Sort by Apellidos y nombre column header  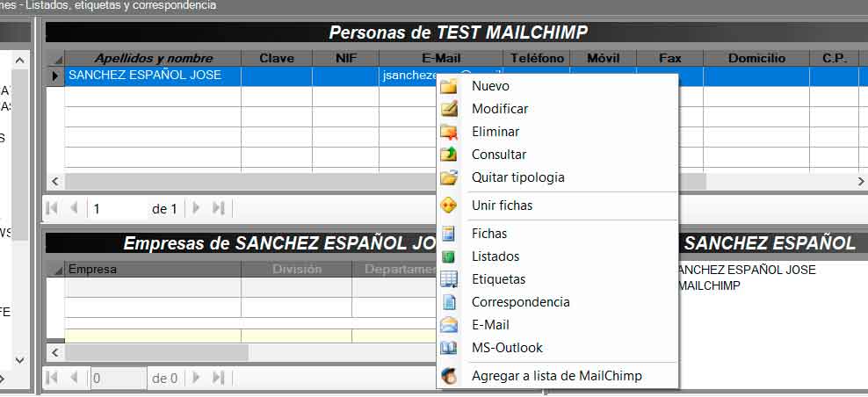tap(154, 58)
